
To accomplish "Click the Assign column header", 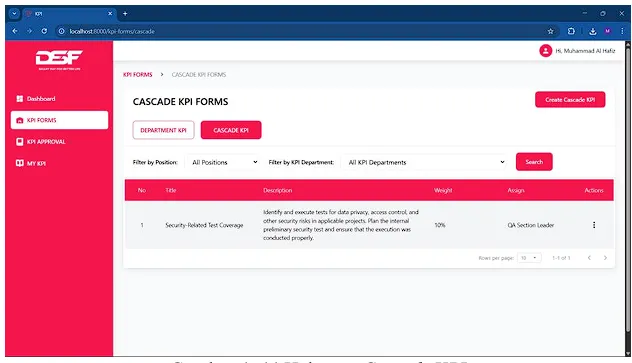I will [x=516, y=190].
